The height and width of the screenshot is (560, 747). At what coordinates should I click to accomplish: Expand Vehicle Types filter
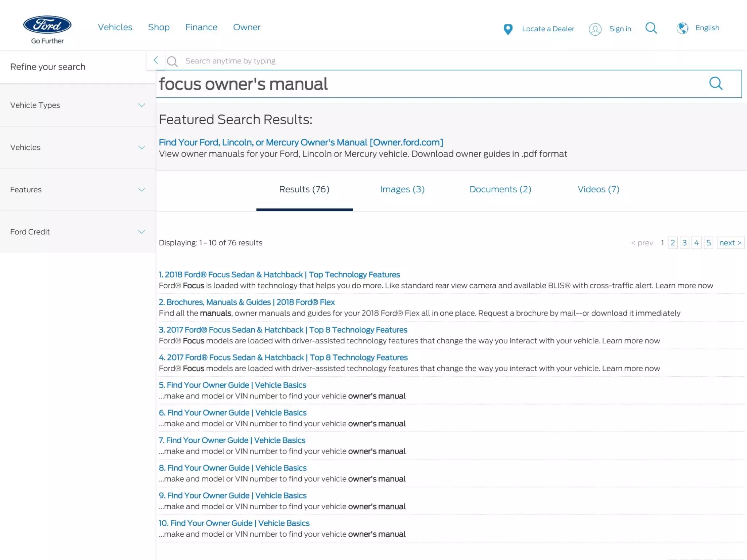(141, 105)
